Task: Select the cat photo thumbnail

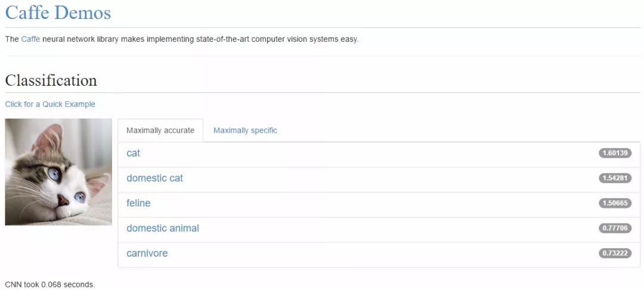Action: [58, 172]
